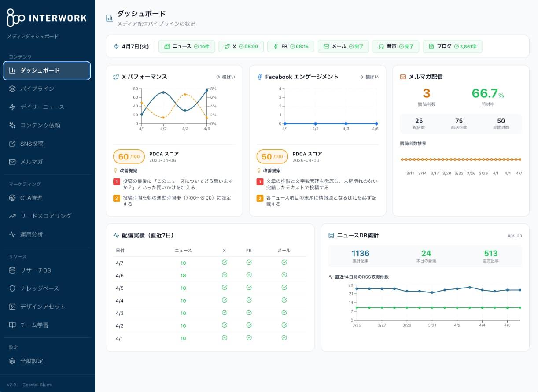Image resolution: width=538 pixels, height=392 pixels.
Task: Click the external link icon for SNS投稿
Action: [12, 144]
